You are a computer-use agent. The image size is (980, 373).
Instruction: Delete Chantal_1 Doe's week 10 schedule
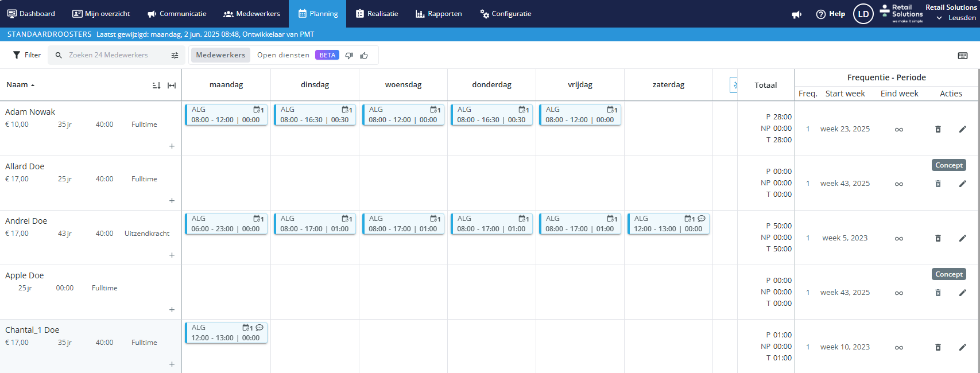(938, 347)
